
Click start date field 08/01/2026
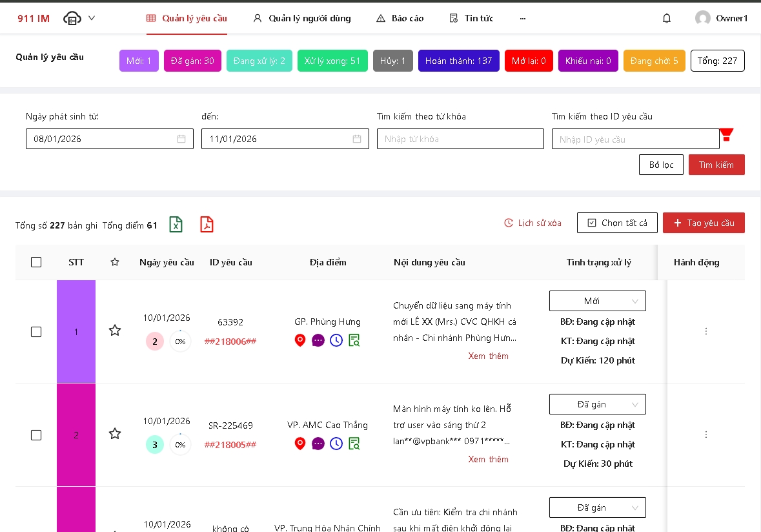click(x=110, y=139)
